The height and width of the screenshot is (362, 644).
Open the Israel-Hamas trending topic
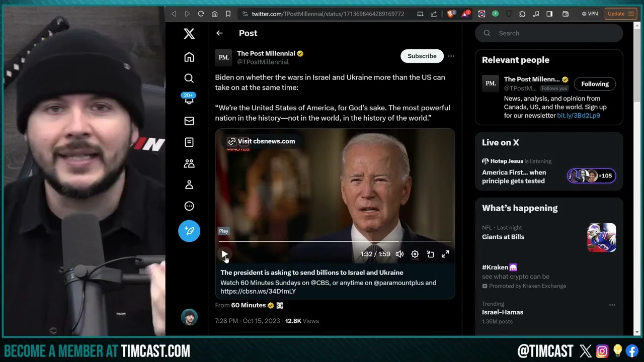tap(503, 312)
